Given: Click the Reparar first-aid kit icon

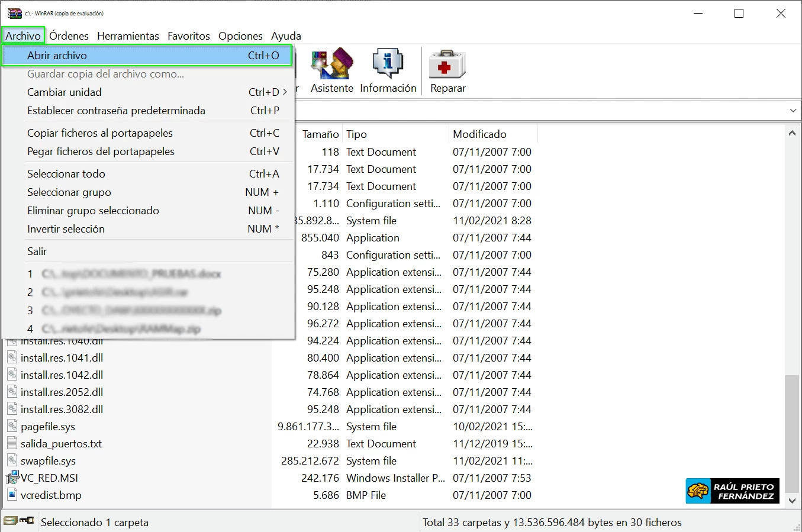Looking at the screenshot, I should (x=447, y=64).
